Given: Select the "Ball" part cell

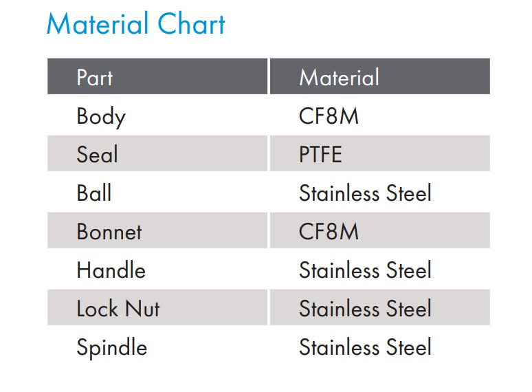Looking at the screenshot, I should point(94,193).
